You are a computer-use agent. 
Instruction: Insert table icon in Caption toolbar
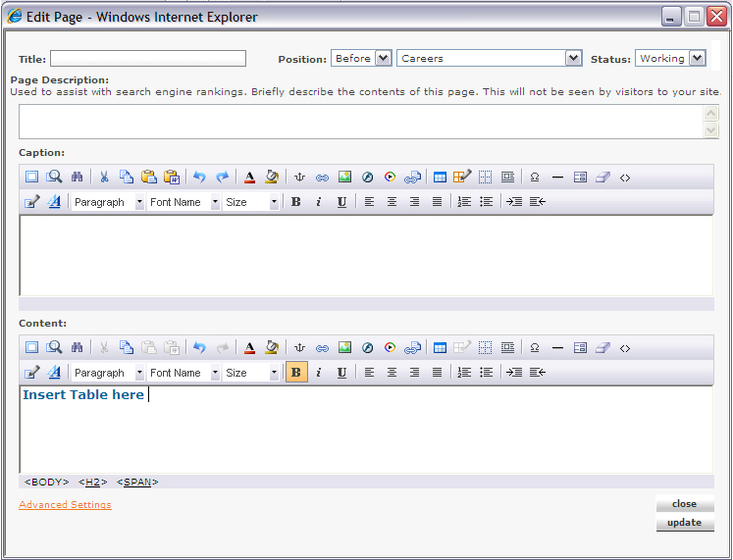point(440,177)
